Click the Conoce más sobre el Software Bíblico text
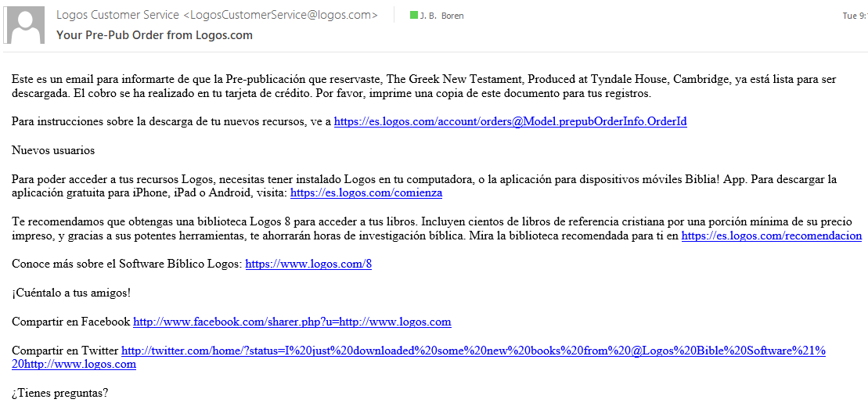This screenshot has width=868, height=410. [128, 264]
